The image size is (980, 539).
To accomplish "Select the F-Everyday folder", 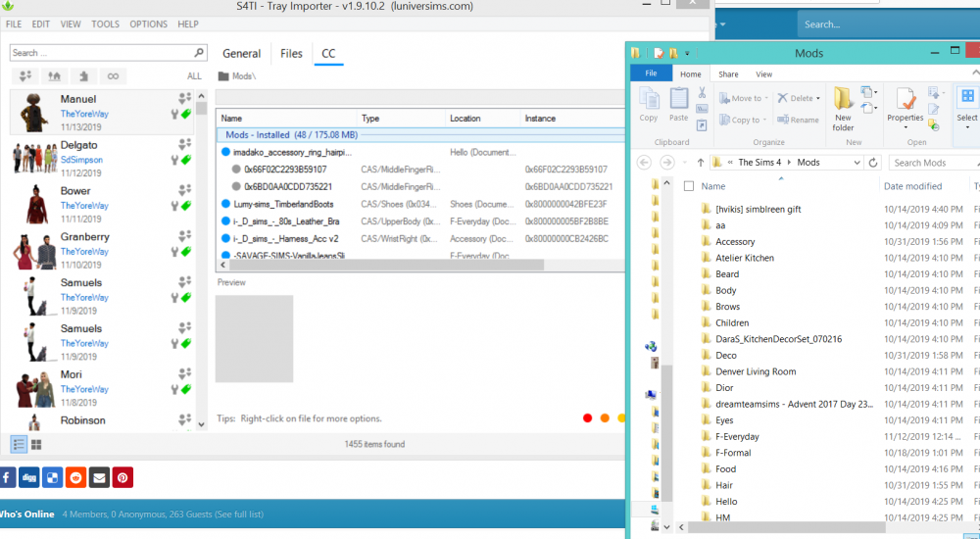I will (738, 436).
